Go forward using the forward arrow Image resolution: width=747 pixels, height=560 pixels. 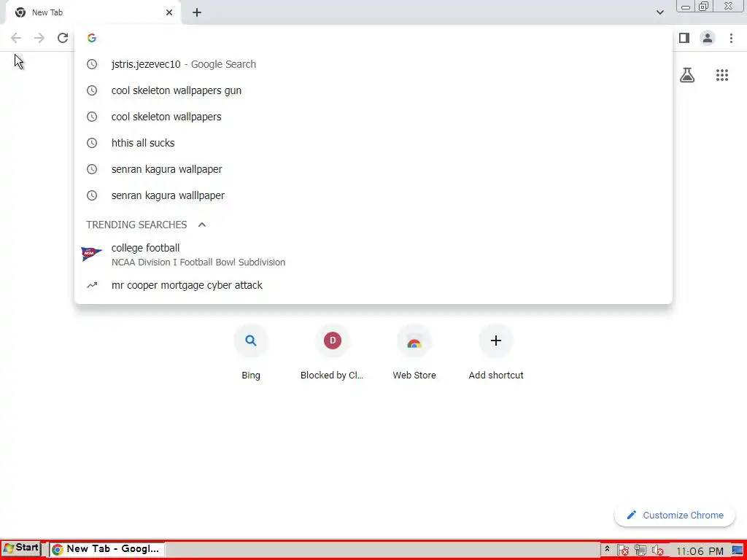coord(39,38)
